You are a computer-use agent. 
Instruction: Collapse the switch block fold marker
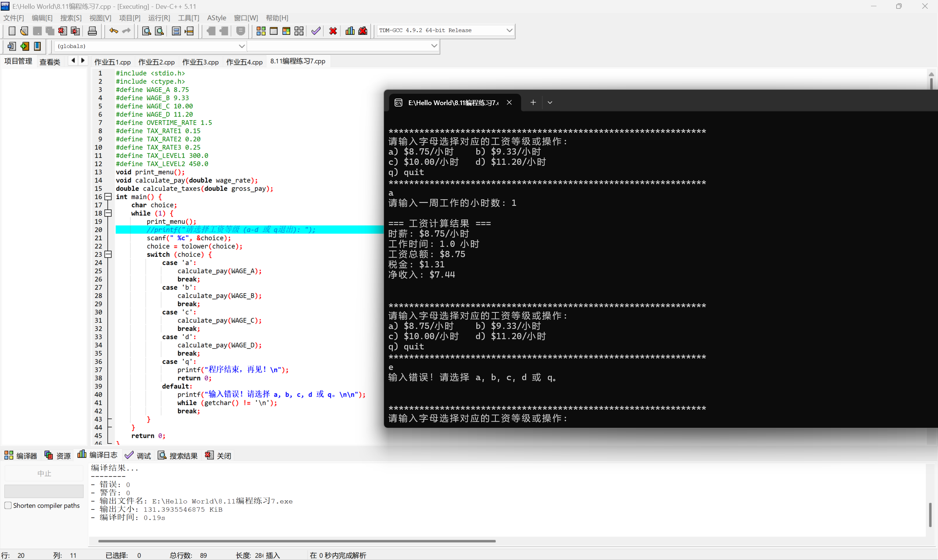(108, 254)
